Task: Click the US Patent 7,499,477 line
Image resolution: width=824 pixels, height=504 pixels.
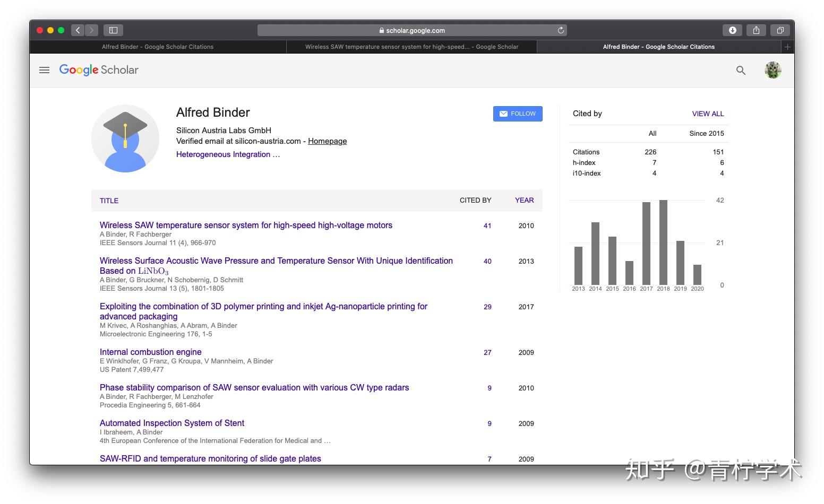Action: pyautogui.click(x=132, y=370)
